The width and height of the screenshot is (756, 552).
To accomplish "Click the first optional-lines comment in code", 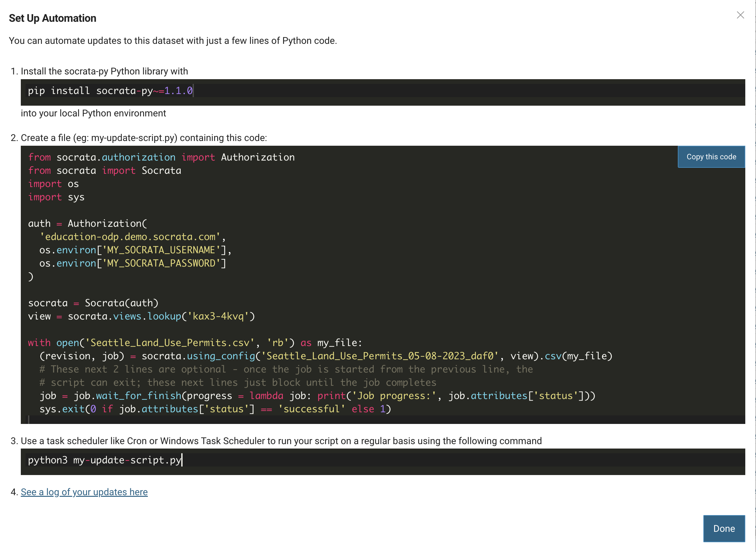I will click(286, 369).
